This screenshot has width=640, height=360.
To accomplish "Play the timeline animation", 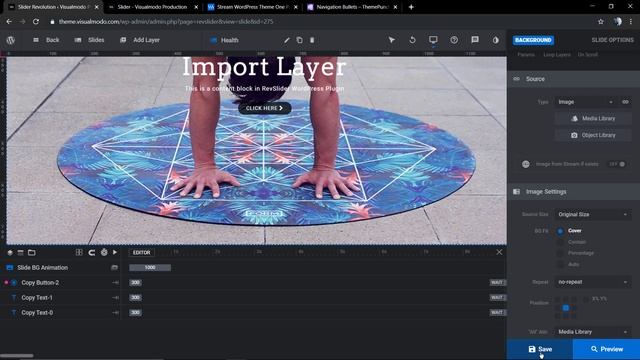I will [115, 253].
